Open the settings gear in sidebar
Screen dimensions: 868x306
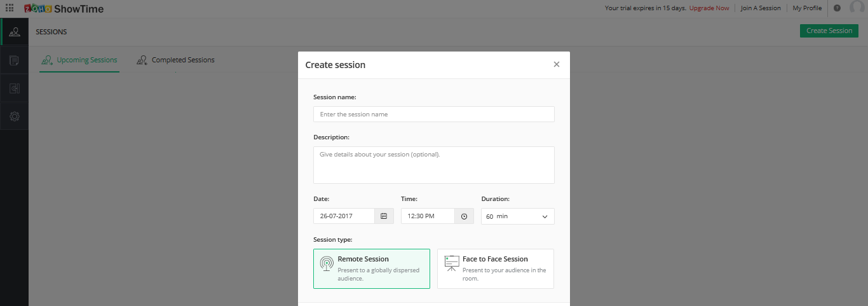pyautogui.click(x=14, y=116)
